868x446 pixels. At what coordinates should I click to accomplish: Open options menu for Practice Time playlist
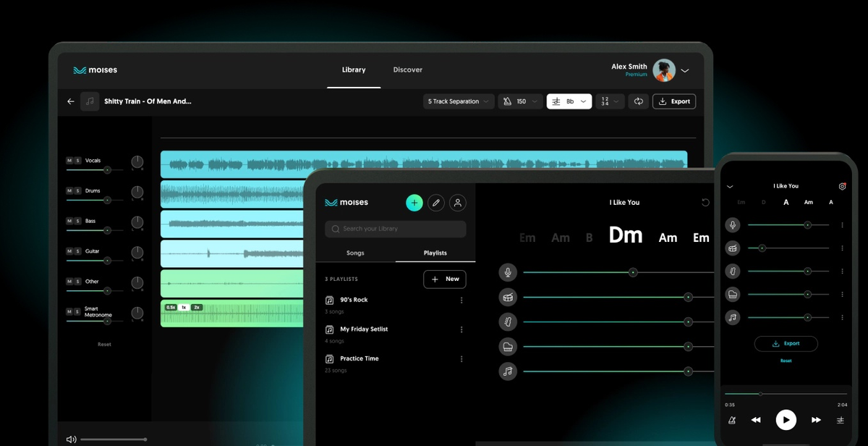click(x=461, y=359)
